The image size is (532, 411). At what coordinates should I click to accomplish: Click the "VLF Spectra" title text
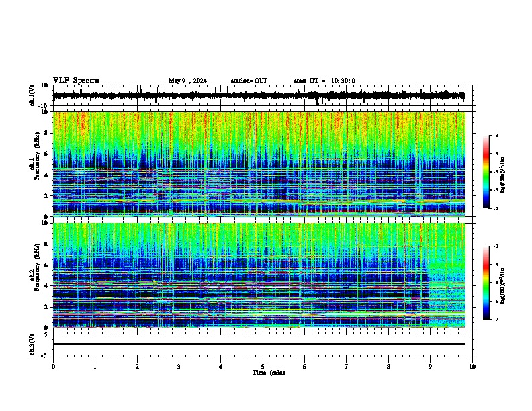pyautogui.click(x=76, y=81)
